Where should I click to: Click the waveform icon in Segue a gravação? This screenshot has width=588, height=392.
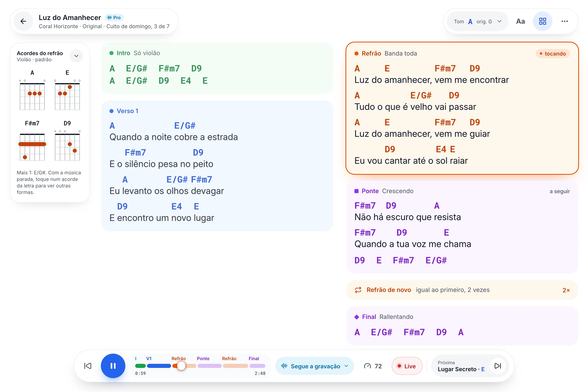click(x=284, y=366)
